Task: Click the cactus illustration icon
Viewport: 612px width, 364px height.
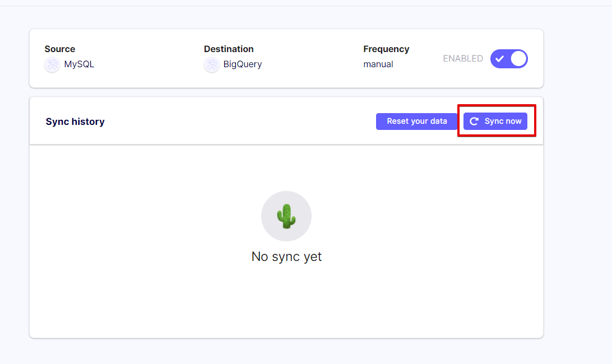Action: coord(286,216)
